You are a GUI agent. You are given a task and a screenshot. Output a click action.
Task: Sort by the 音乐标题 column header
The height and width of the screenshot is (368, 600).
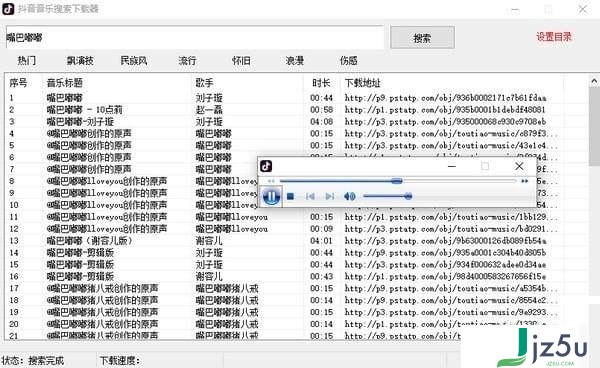[x=65, y=83]
